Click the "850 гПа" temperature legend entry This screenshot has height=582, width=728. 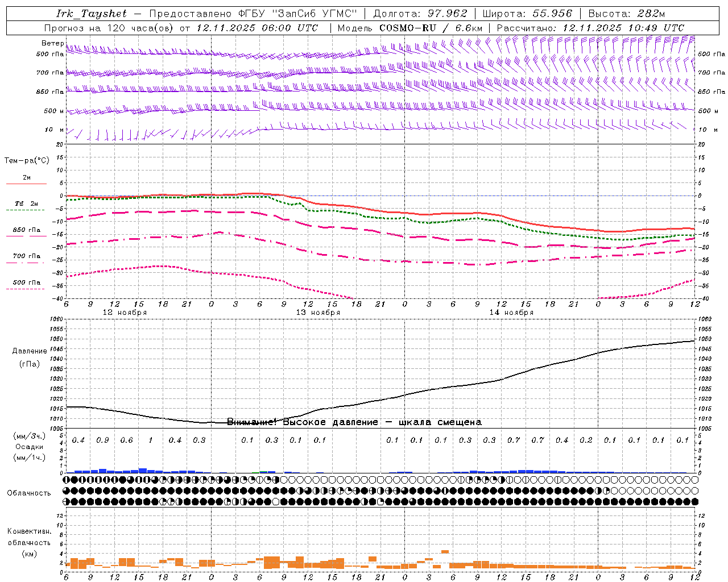click(27, 230)
